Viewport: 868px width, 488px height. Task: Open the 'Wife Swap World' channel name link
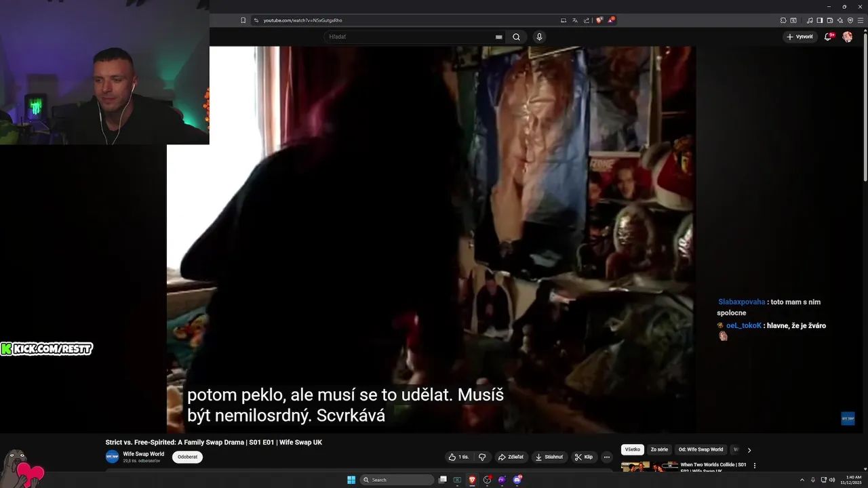point(144,454)
